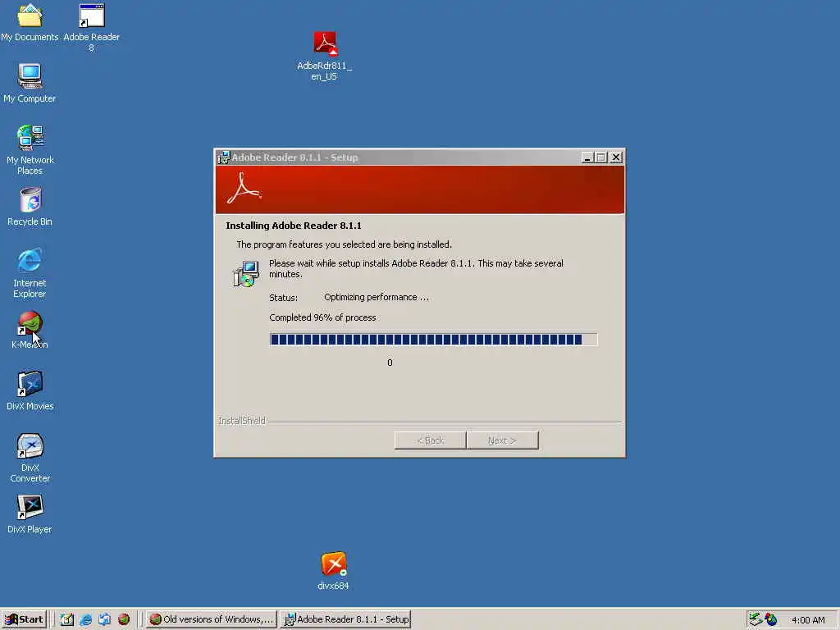Select the DivX Player desktop icon
Image resolution: width=840 pixels, height=630 pixels.
pos(30,514)
